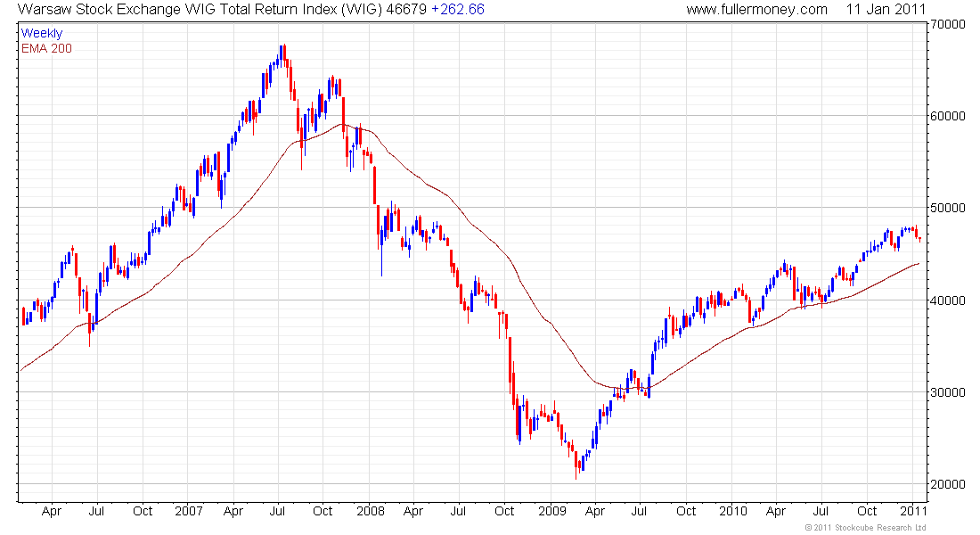This screenshot has width=980, height=535.
Task: Click the 50000 price axis label
Action: (x=948, y=208)
